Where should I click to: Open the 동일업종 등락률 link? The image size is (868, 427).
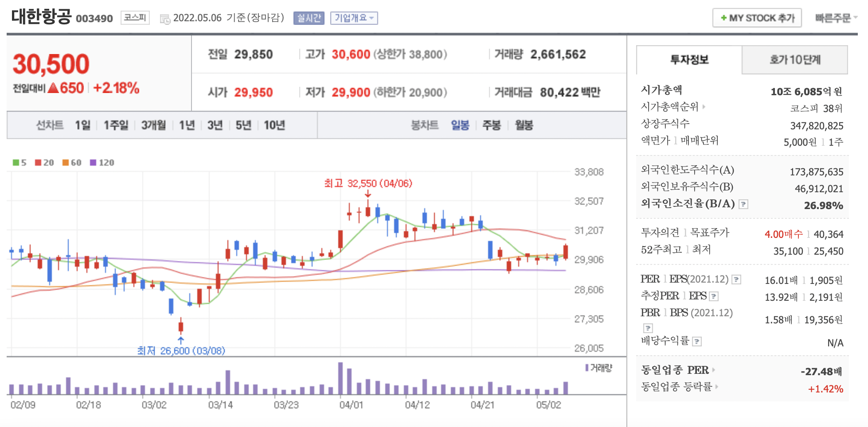(x=676, y=387)
